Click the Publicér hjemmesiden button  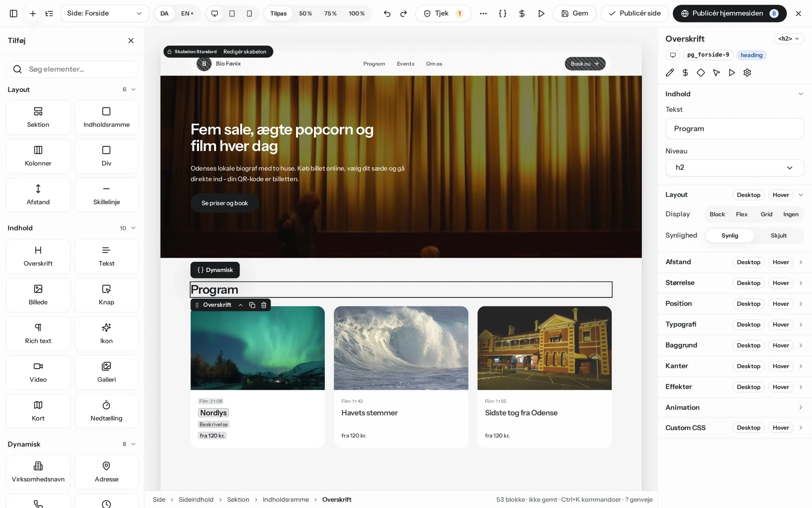(729, 14)
